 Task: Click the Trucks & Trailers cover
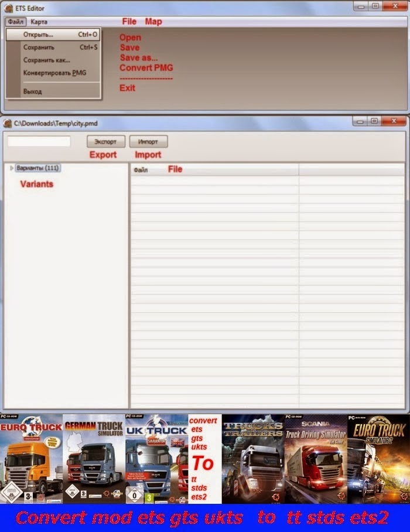tap(253, 459)
